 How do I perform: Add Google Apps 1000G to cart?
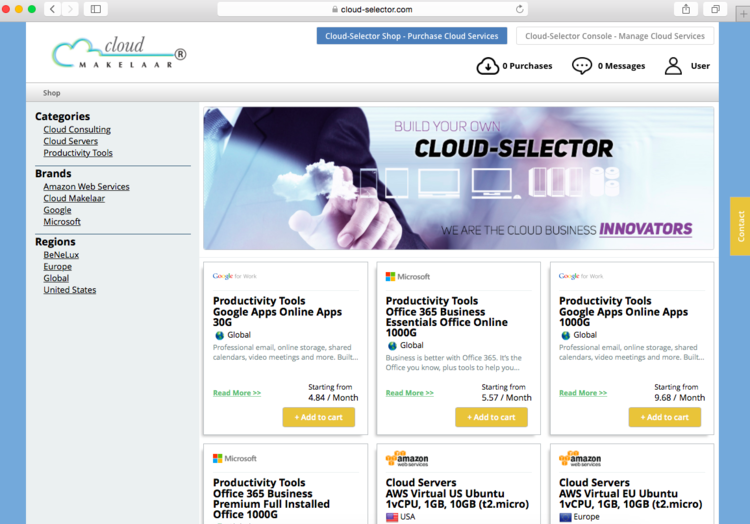[x=664, y=417]
